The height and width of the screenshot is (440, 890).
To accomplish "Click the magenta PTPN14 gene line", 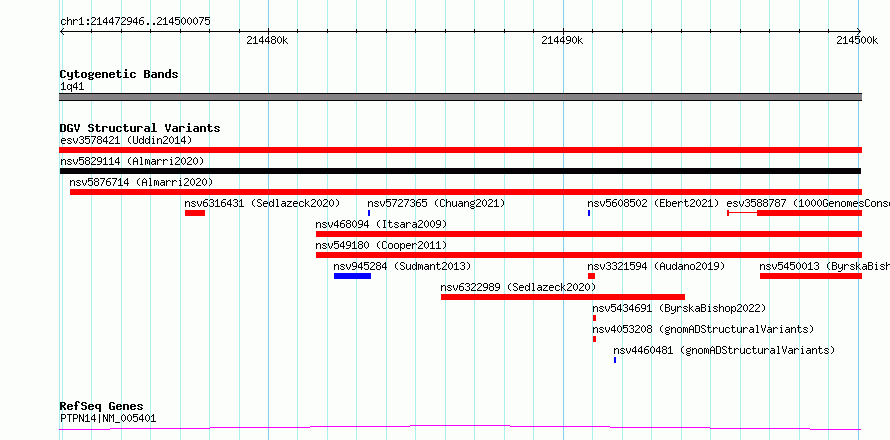I will tap(460, 427).
